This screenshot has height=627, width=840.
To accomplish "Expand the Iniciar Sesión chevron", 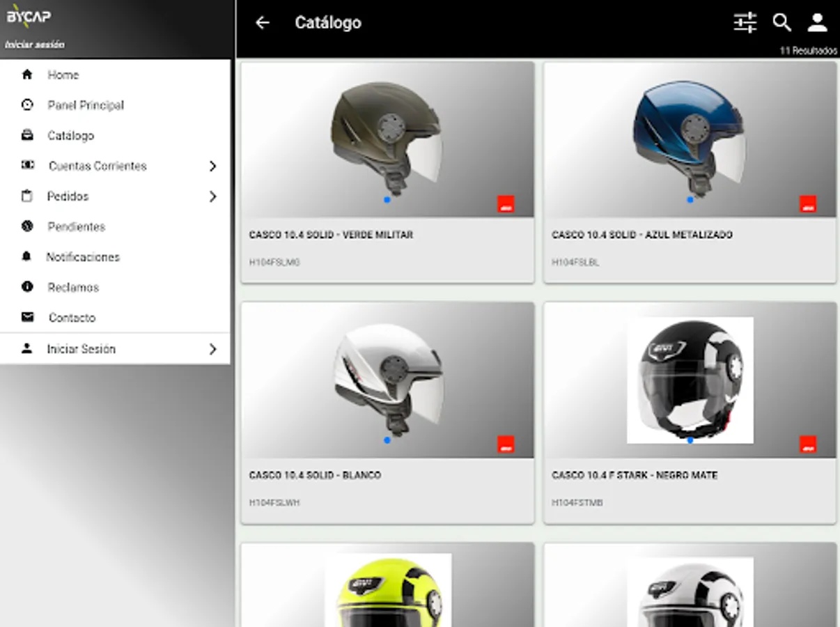I will (x=212, y=349).
